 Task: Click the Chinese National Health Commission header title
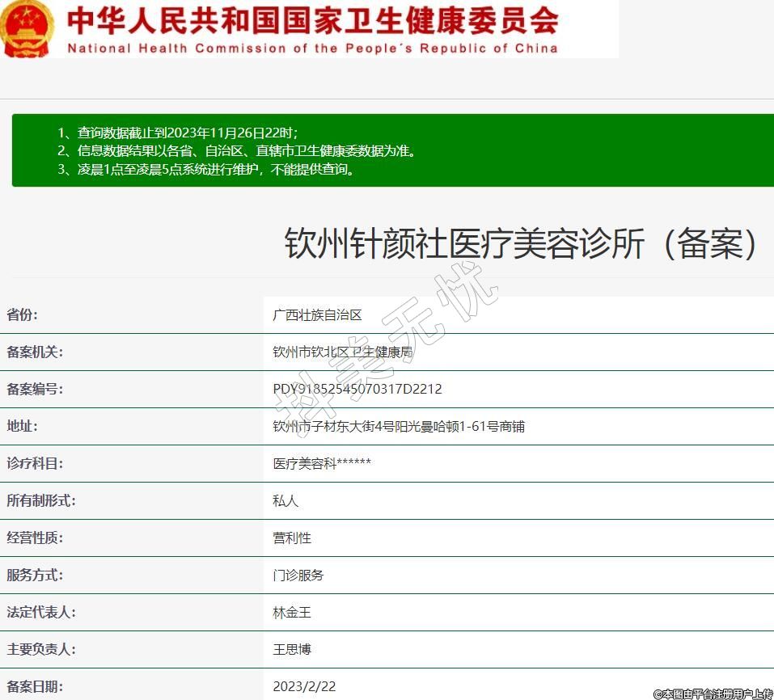(x=312, y=20)
